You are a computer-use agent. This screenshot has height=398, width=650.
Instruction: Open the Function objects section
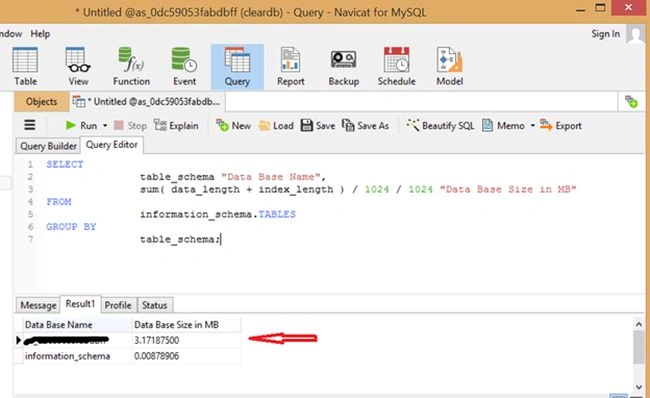coord(131,67)
